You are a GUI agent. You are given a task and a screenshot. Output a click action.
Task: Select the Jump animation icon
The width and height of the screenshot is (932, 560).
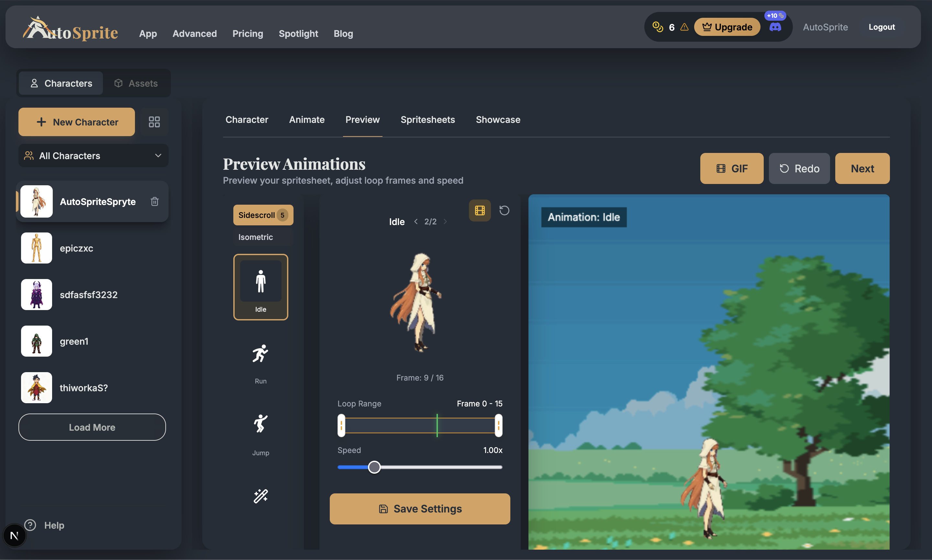(x=260, y=424)
